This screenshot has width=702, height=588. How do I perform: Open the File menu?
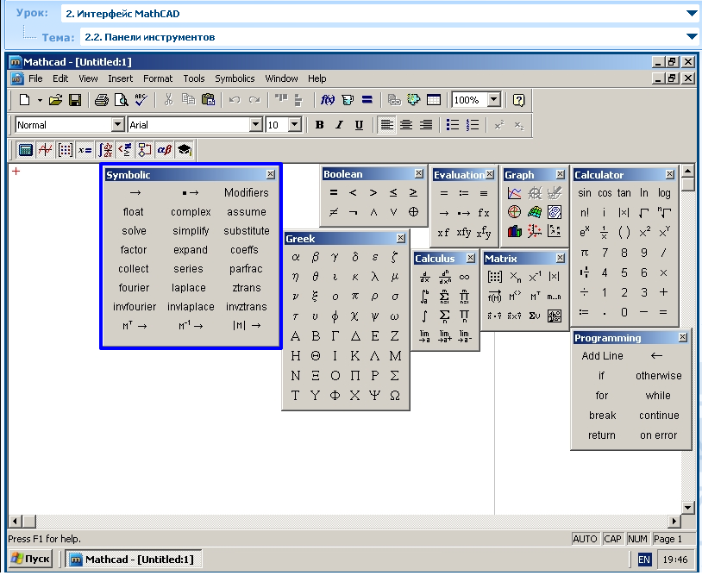point(35,78)
